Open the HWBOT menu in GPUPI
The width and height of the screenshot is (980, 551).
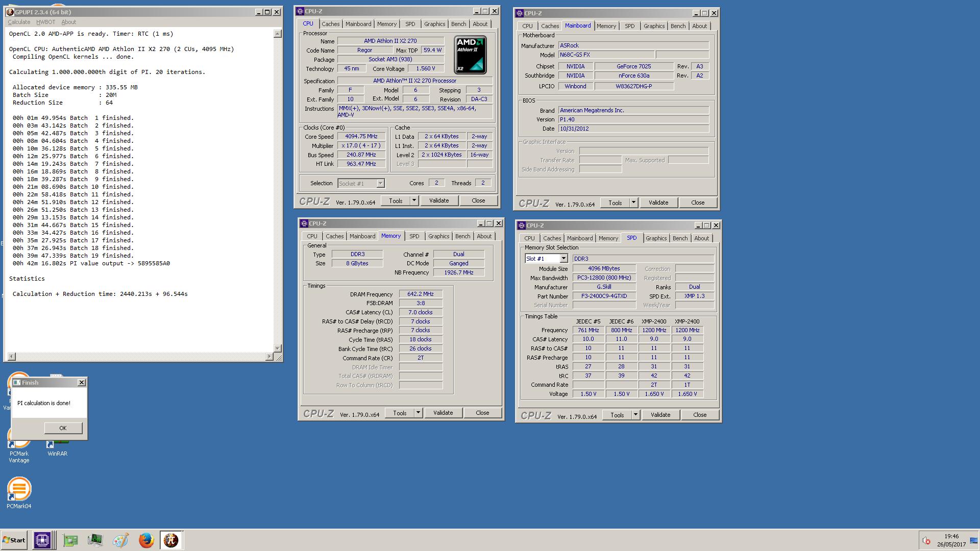click(x=45, y=22)
